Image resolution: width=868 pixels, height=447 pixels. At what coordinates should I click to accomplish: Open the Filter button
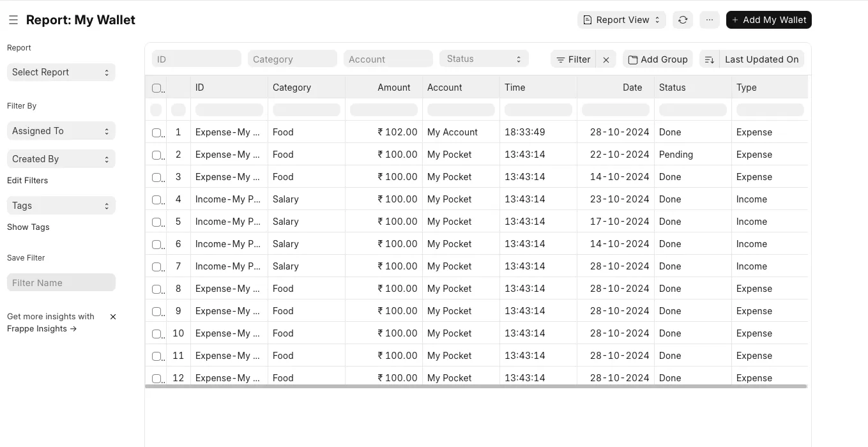(573, 59)
